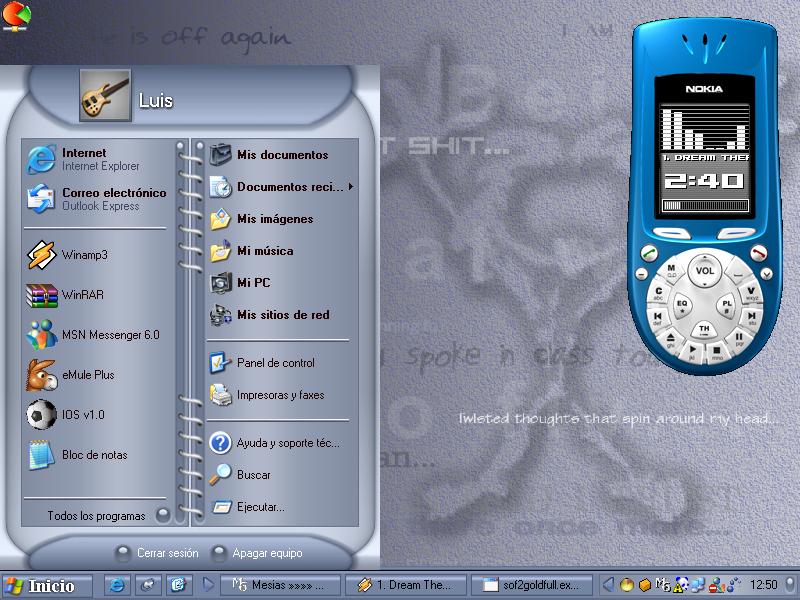Open Mis imágenes folder
800x600 pixels.
(x=280, y=219)
